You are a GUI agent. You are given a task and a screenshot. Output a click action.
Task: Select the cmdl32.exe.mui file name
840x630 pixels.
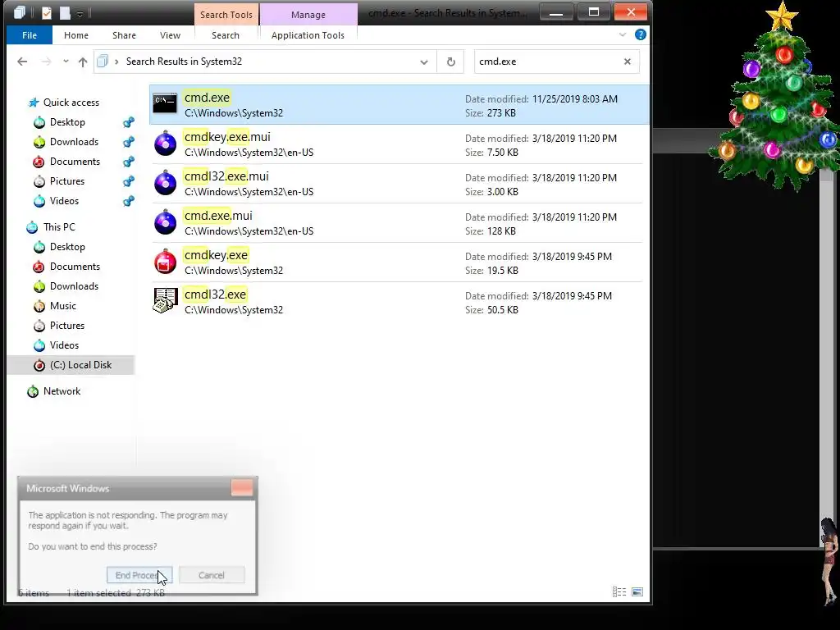tap(226, 176)
